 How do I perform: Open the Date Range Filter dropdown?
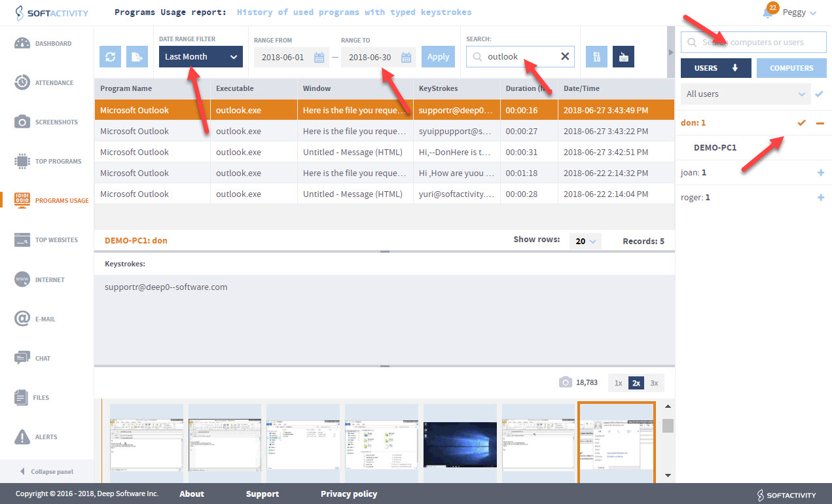201,57
